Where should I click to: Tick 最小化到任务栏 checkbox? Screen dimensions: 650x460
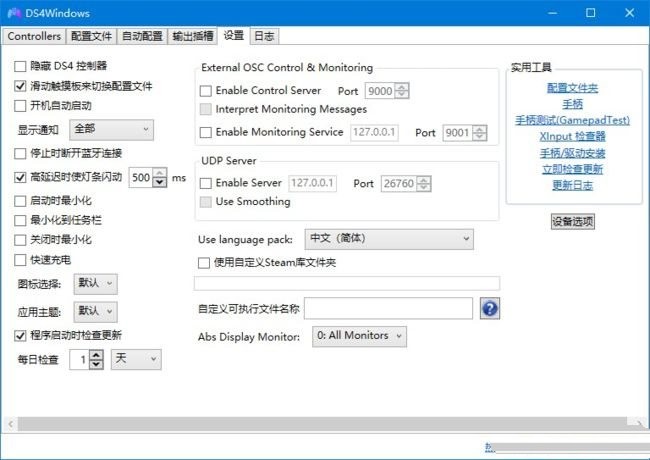pos(20,220)
